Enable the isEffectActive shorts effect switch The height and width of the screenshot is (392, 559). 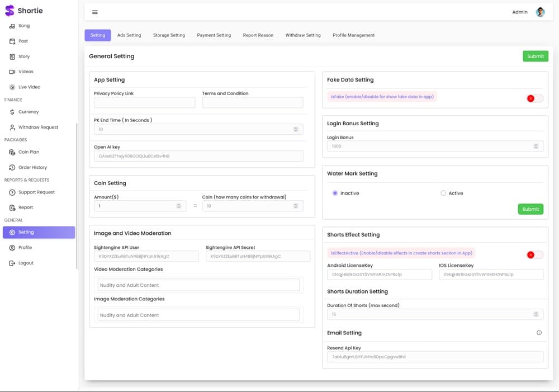coord(534,255)
